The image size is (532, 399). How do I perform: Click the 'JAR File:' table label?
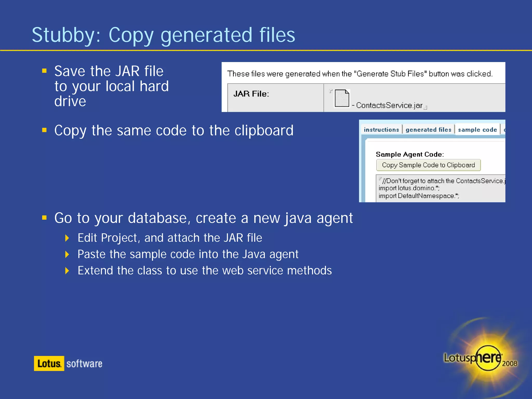251,94
